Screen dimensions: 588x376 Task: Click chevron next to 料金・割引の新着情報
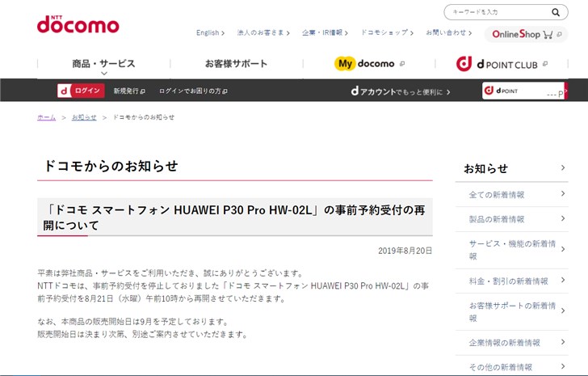(x=563, y=280)
